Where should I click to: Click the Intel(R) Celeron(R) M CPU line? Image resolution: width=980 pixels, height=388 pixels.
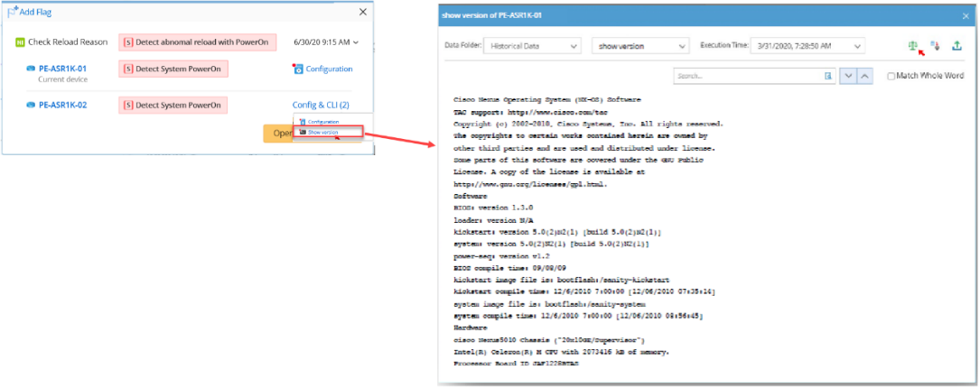click(x=561, y=352)
